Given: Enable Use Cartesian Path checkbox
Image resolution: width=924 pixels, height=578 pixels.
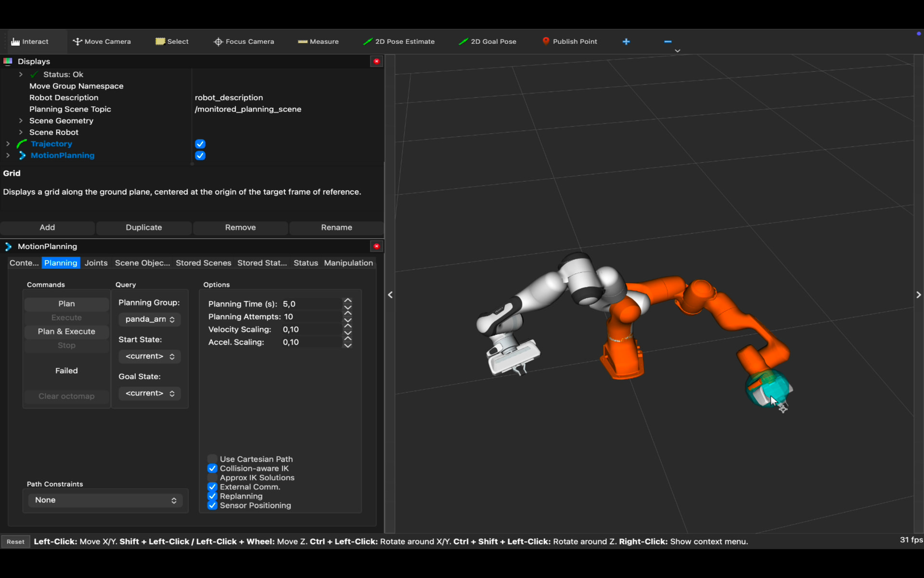Looking at the screenshot, I should click(212, 459).
